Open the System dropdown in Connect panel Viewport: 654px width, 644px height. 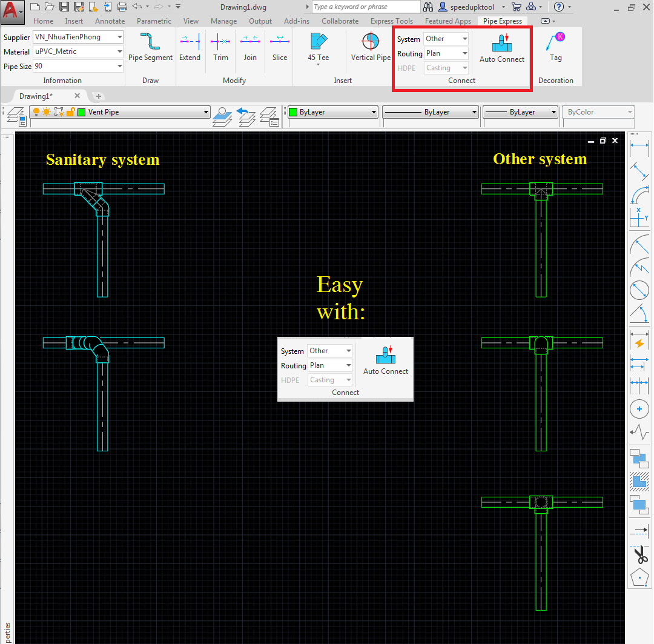446,39
